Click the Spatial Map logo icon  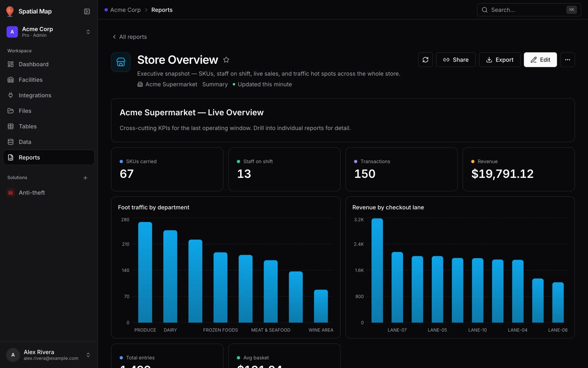(x=10, y=11)
